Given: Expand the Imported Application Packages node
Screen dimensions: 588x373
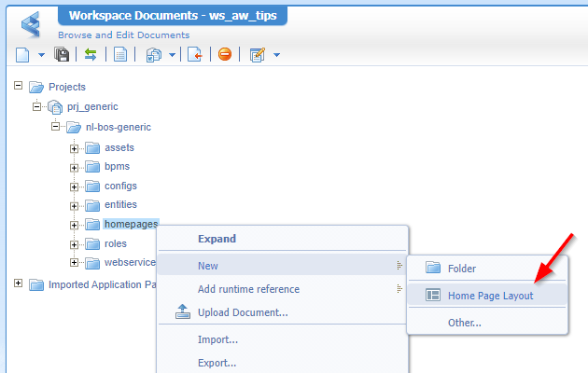Looking at the screenshot, I should click(19, 283).
